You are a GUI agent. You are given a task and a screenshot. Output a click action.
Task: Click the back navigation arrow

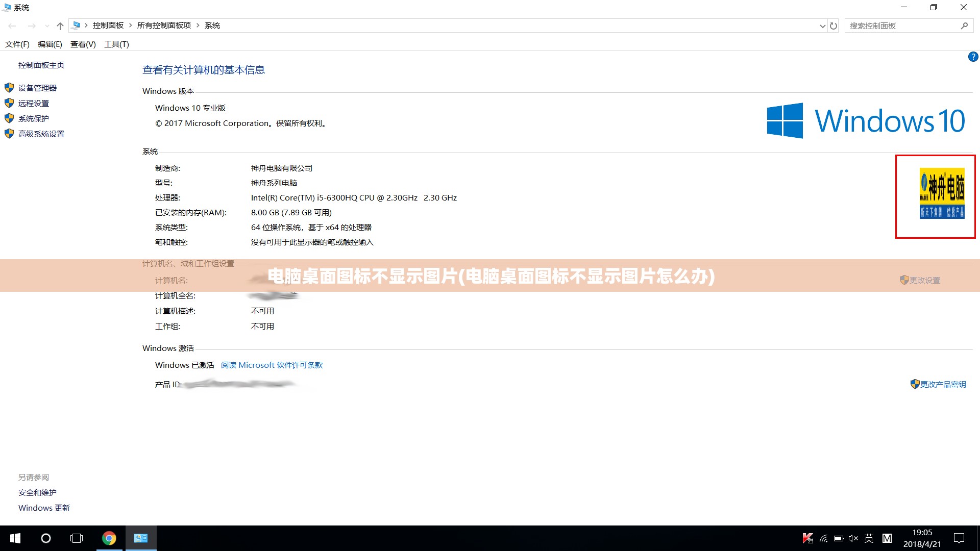pos(12,26)
